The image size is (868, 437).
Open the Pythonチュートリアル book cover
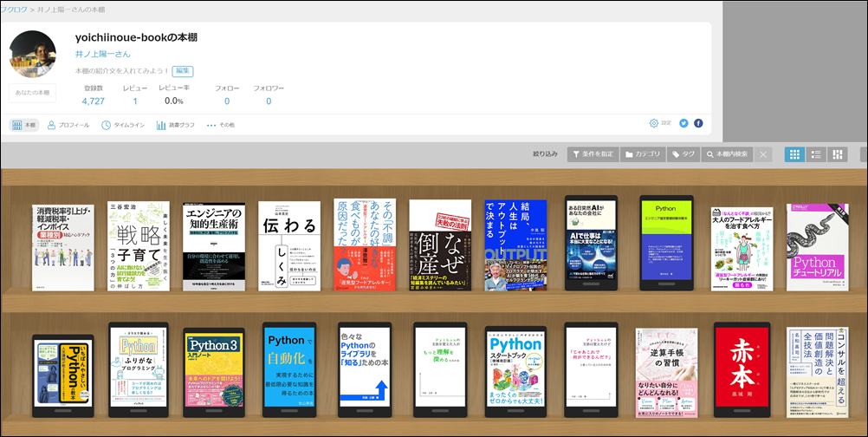tap(817, 247)
